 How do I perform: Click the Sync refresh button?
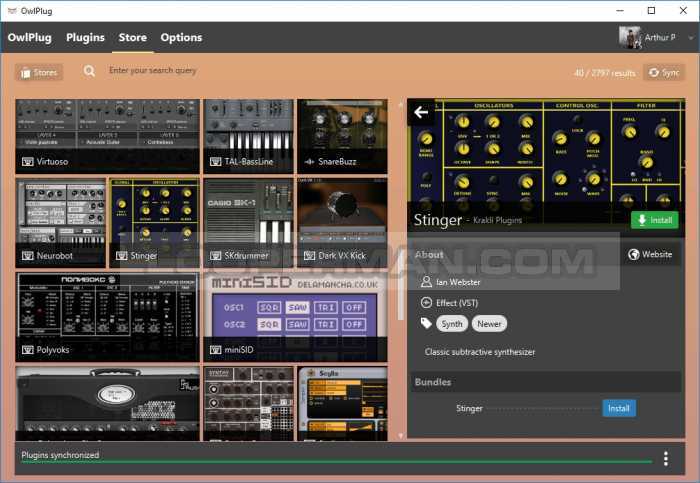(x=665, y=72)
